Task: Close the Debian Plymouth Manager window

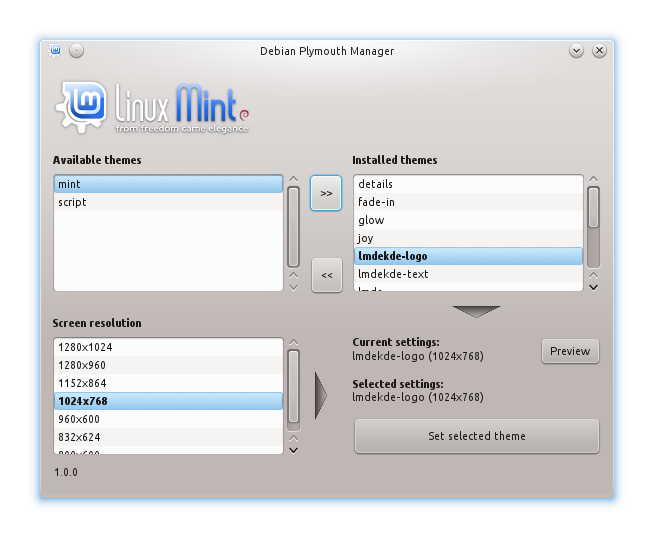Action: click(599, 51)
